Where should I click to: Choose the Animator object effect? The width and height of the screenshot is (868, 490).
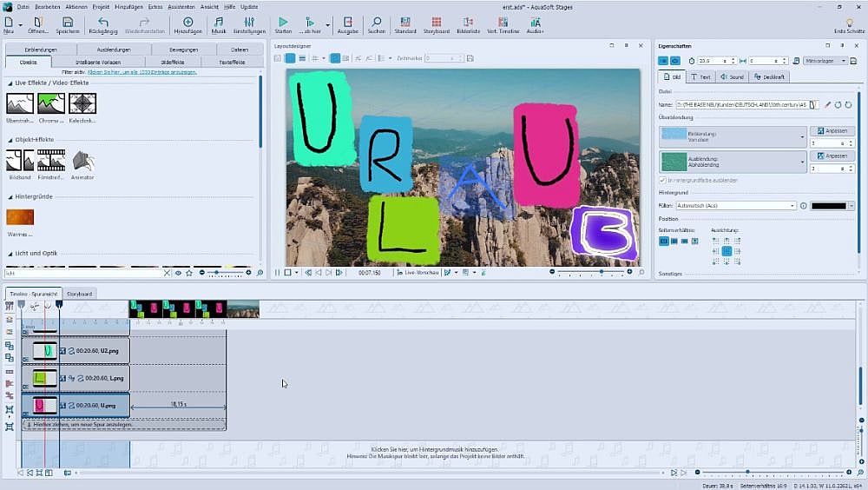[x=82, y=161]
